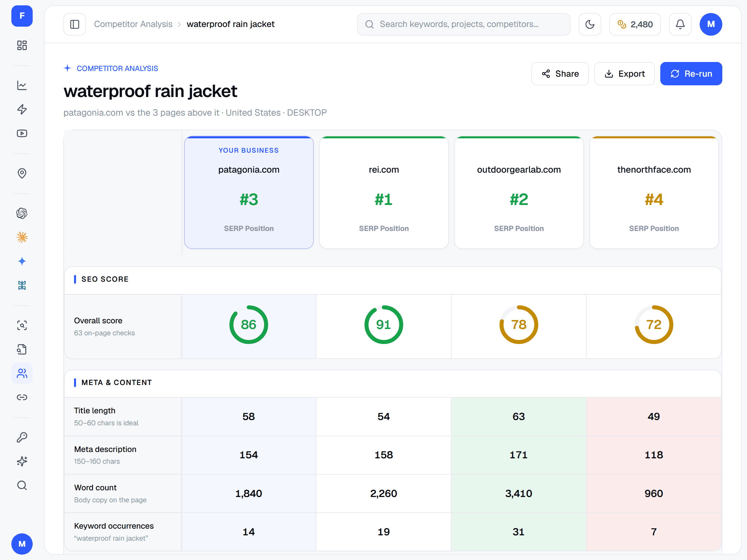The width and height of the screenshot is (747, 560).
Task: Open the document search sidebar icon
Action: pyautogui.click(x=22, y=349)
